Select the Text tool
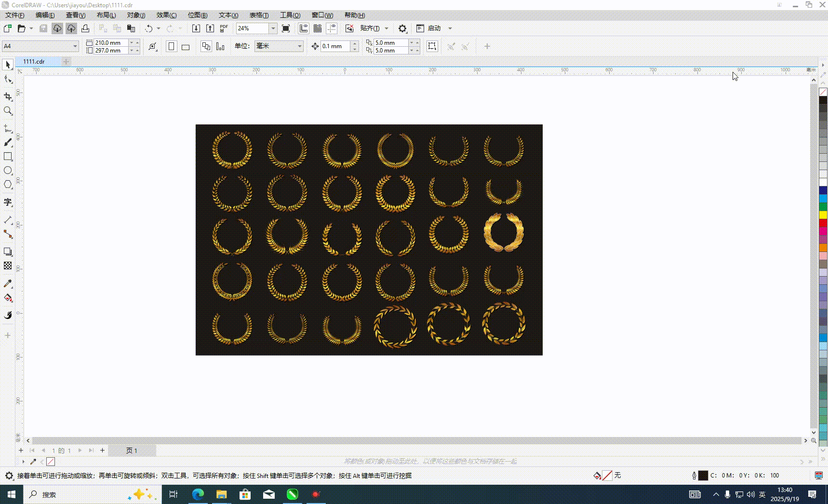This screenshot has width=828, height=504. 8,202
